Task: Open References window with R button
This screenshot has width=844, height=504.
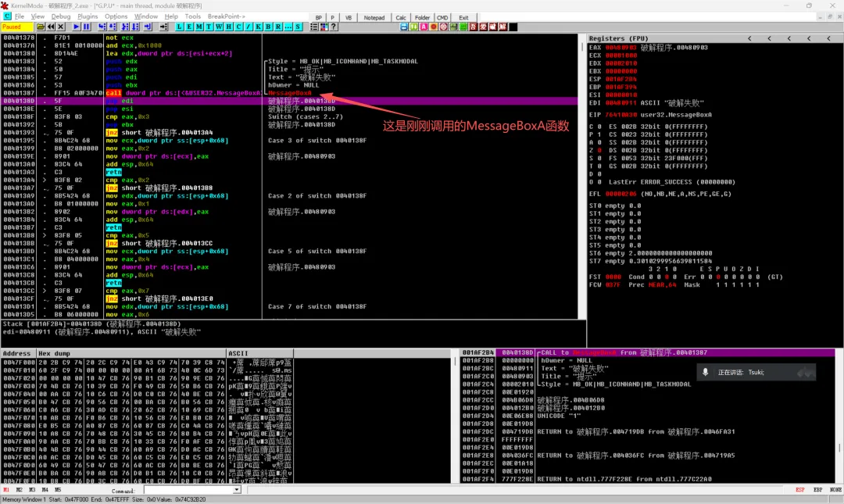Action: click(x=277, y=27)
